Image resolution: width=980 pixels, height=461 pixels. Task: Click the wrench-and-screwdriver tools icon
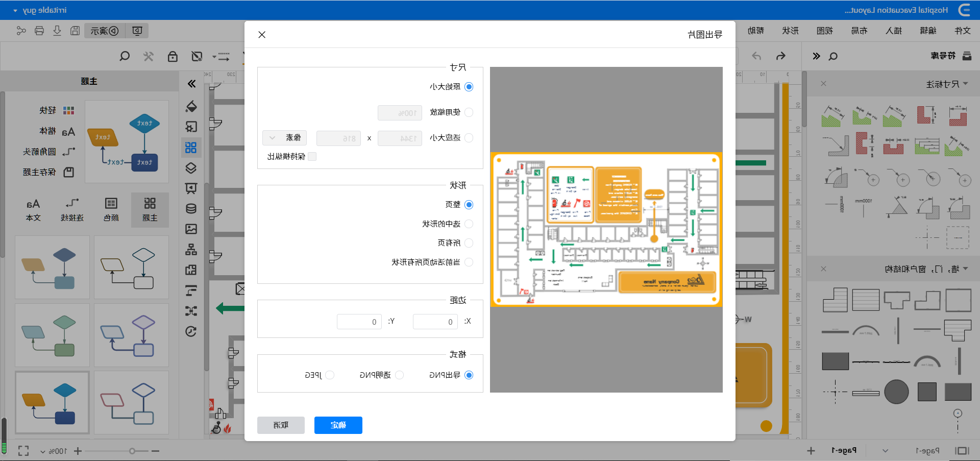point(149,56)
